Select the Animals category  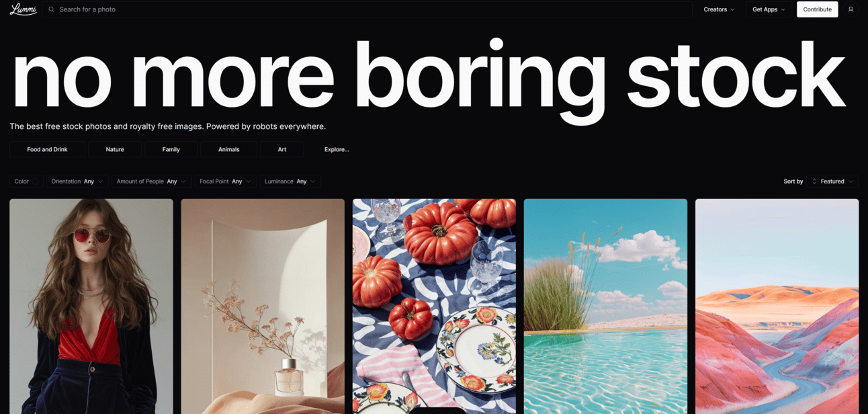point(229,149)
